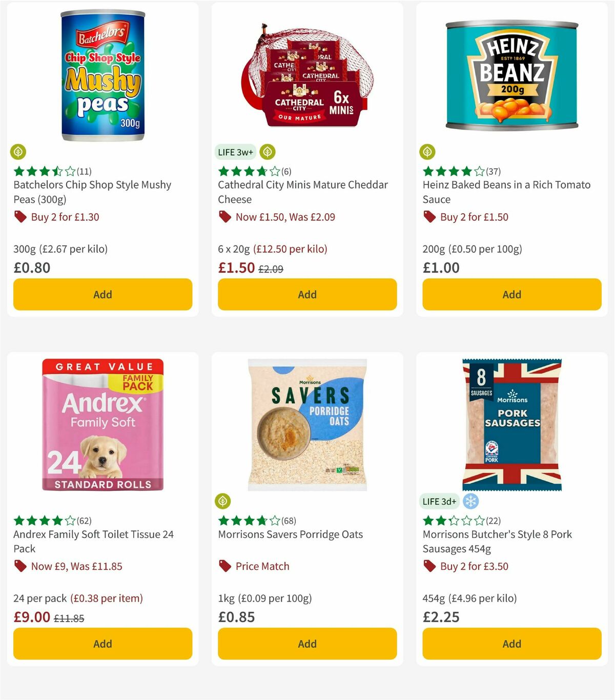This screenshot has height=700, width=615.
Task: Click the 'Buy 2 for £3.50' offer text
Action: [474, 566]
